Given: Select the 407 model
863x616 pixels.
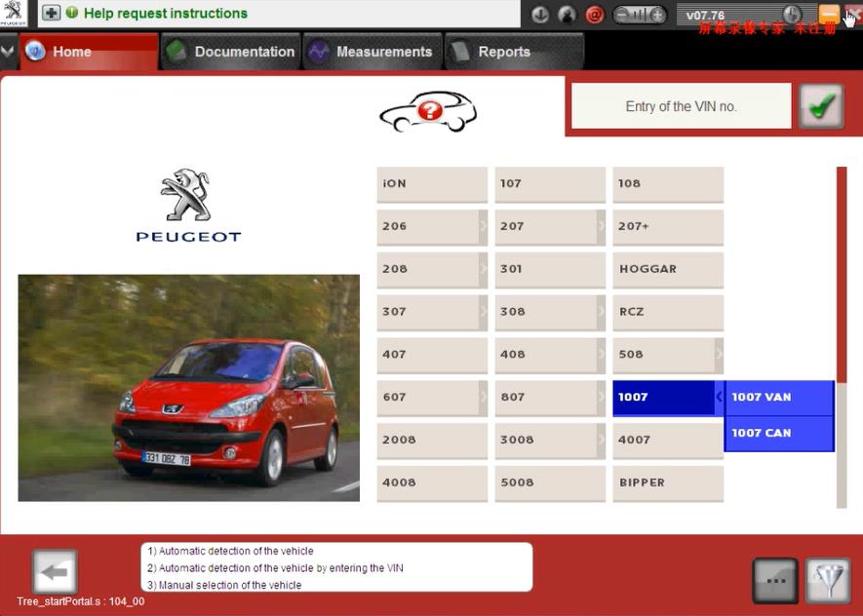Looking at the screenshot, I should pos(432,355).
